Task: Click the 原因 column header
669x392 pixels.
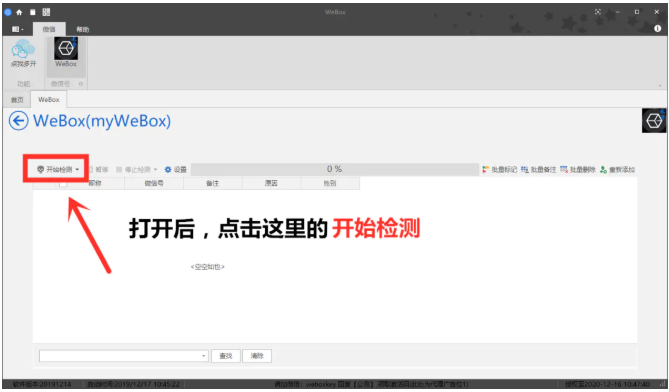Action: (x=271, y=183)
